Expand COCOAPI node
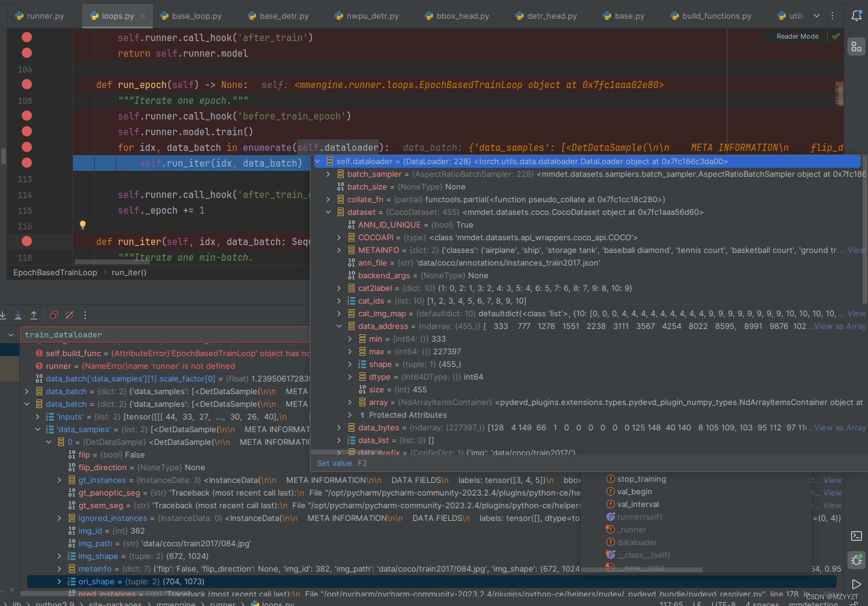 pyautogui.click(x=339, y=237)
